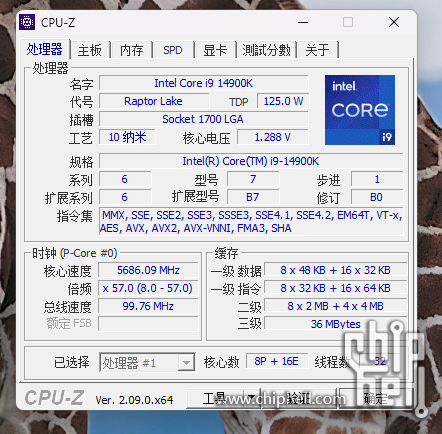Click the Intel Core i9 logo badge
Screen dimensions: 442x434
pos(360,110)
